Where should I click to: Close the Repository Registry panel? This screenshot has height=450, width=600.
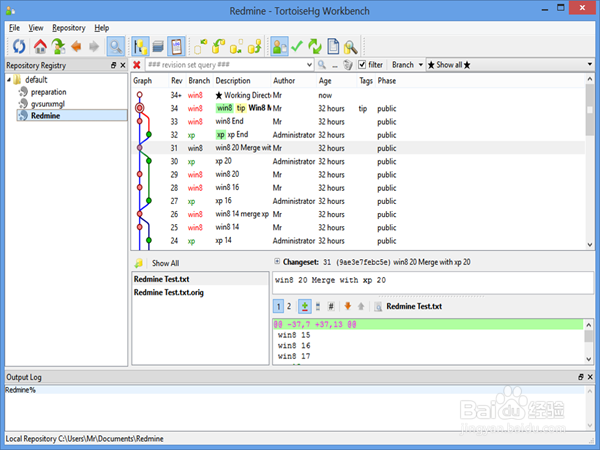(x=123, y=65)
